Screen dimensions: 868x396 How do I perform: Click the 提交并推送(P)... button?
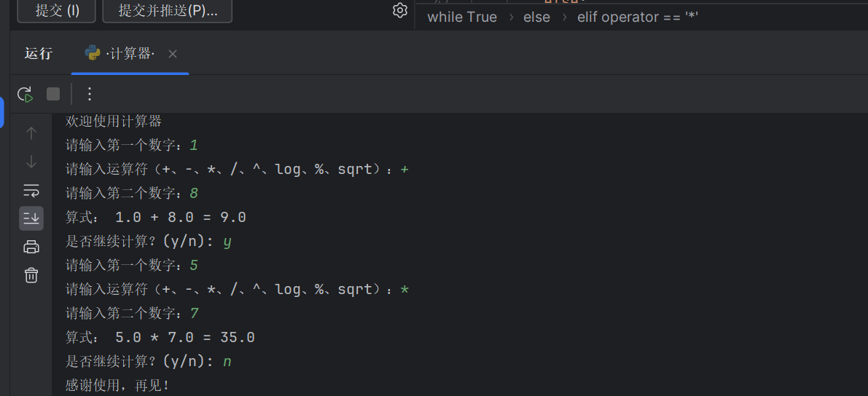coord(168,11)
